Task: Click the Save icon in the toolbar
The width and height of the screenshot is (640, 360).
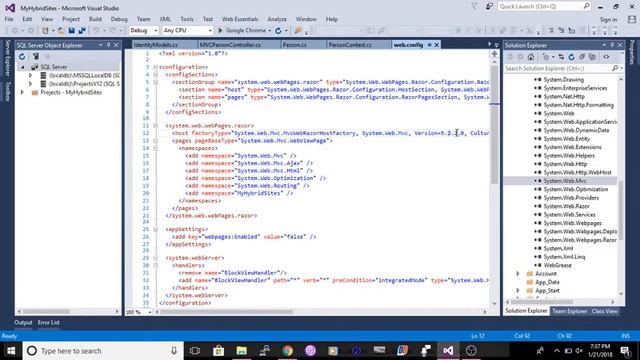Action: pyautogui.click(x=71, y=31)
